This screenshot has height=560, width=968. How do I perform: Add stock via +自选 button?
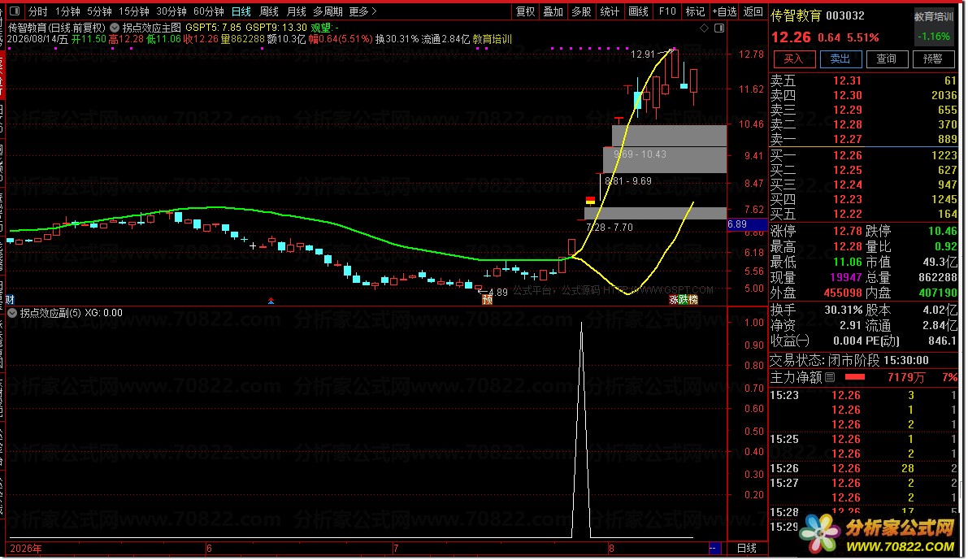724,11
